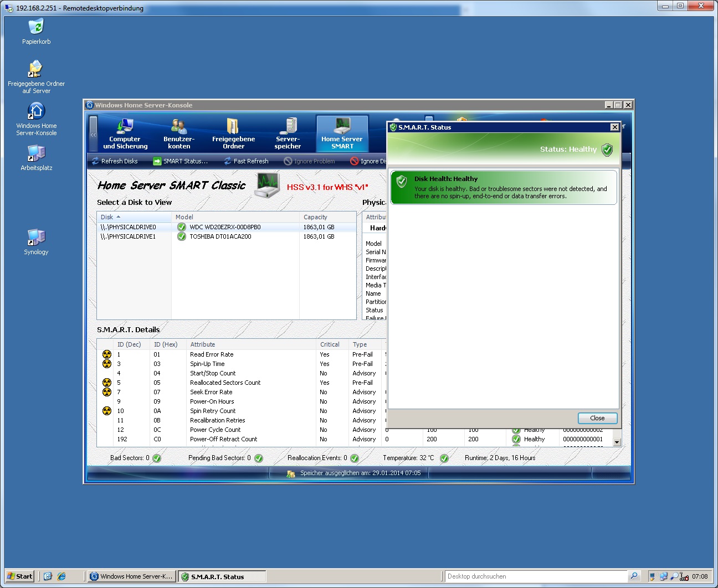Open the Serverspeicher tab
The image size is (718, 588).
click(288, 133)
